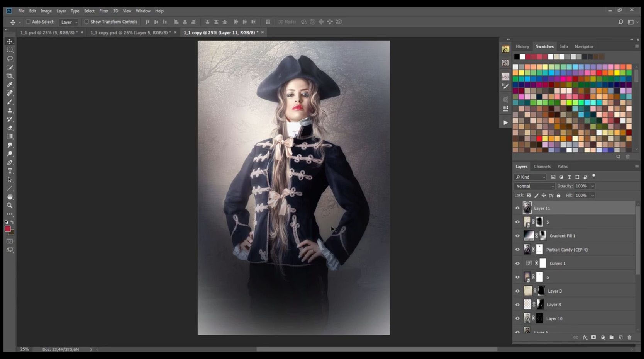This screenshot has width=644, height=359.
Task: Add a layer mask from Layers panel
Action: [x=594, y=337]
